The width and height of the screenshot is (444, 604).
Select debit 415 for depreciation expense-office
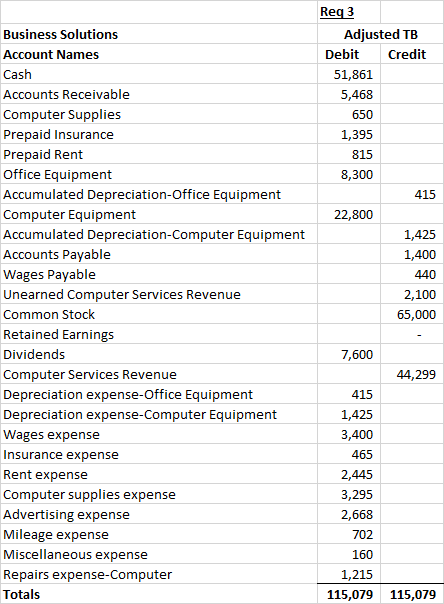pyautogui.click(x=362, y=395)
